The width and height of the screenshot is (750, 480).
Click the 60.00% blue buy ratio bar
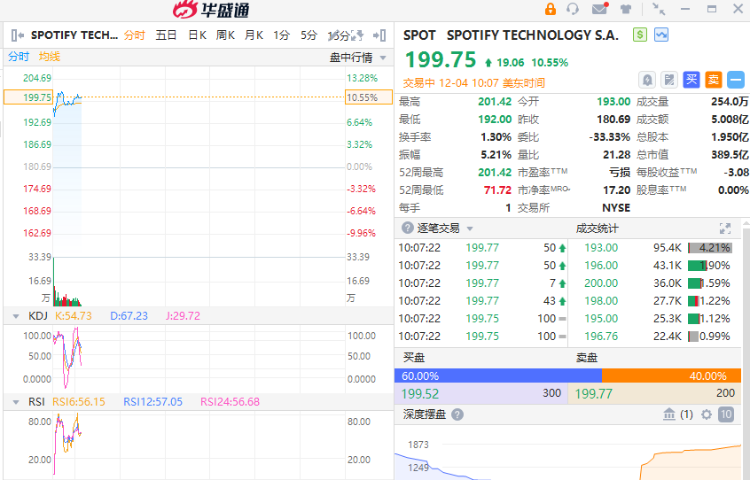pyautogui.click(x=497, y=376)
